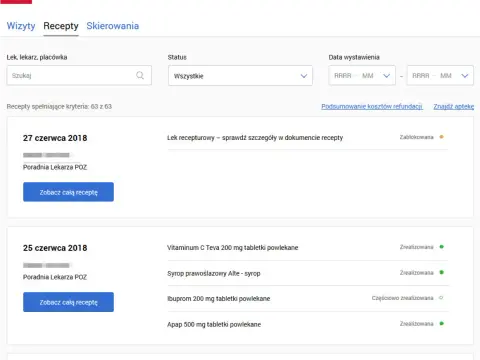Click Zrealizowana label next to Syrop prawoślazowy
The height and width of the screenshot is (360, 480).
pyautogui.click(x=417, y=273)
